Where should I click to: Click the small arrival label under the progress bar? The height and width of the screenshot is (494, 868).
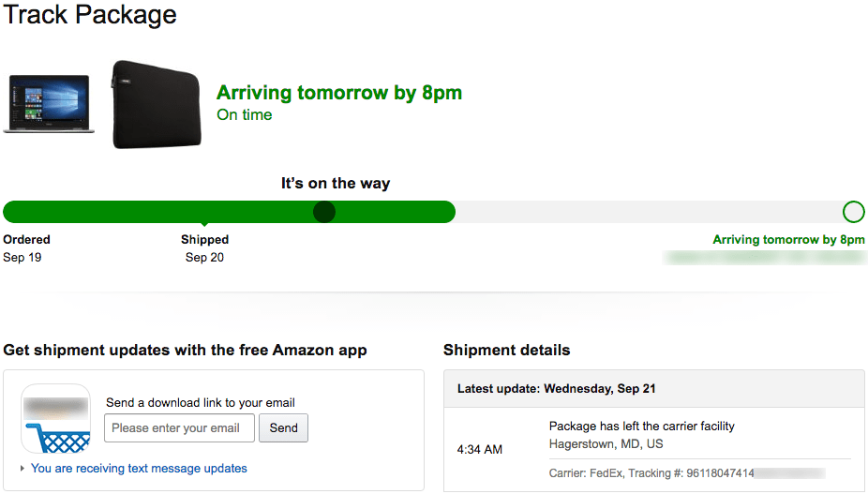pos(788,240)
